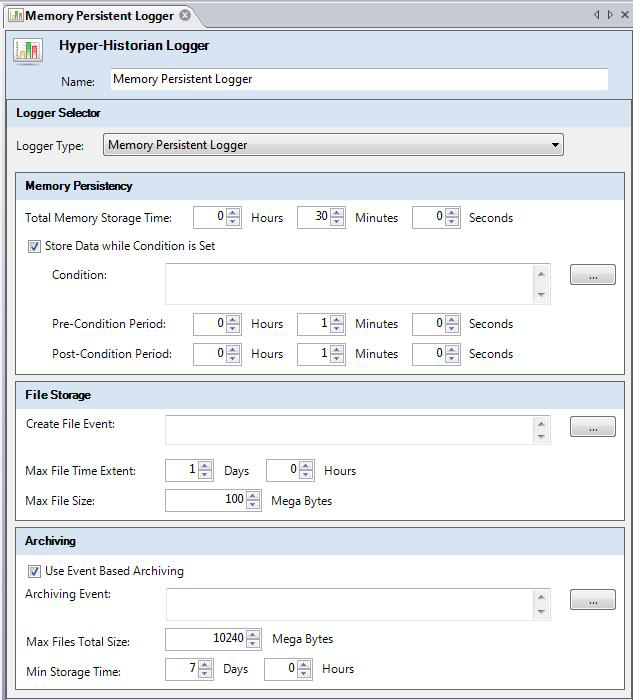
Task: Click the Archiving section header
Action: click(320, 541)
